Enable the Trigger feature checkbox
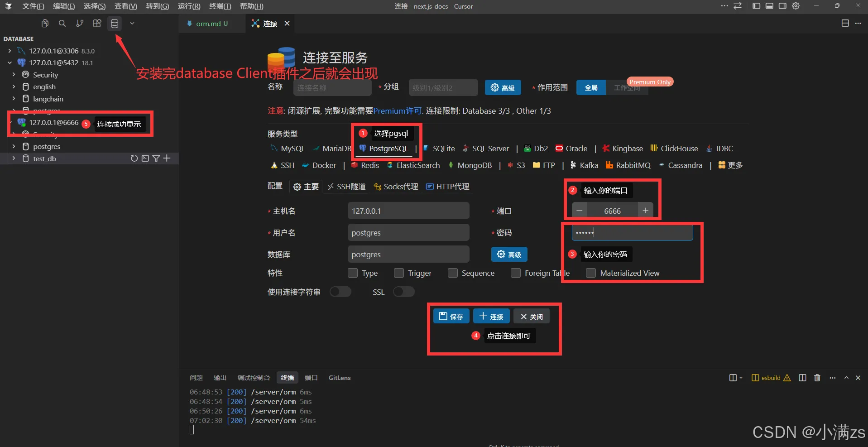The width and height of the screenshot is (868, 447). [399, 273]
